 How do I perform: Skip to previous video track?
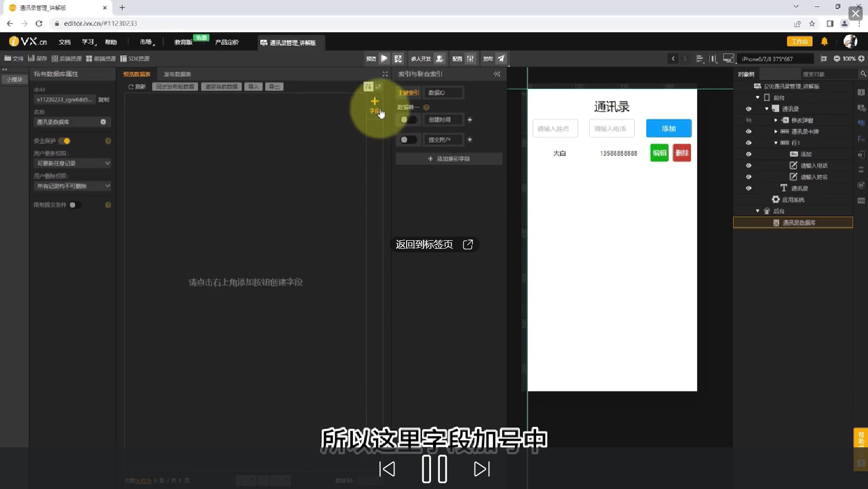[x=387, y=469]
